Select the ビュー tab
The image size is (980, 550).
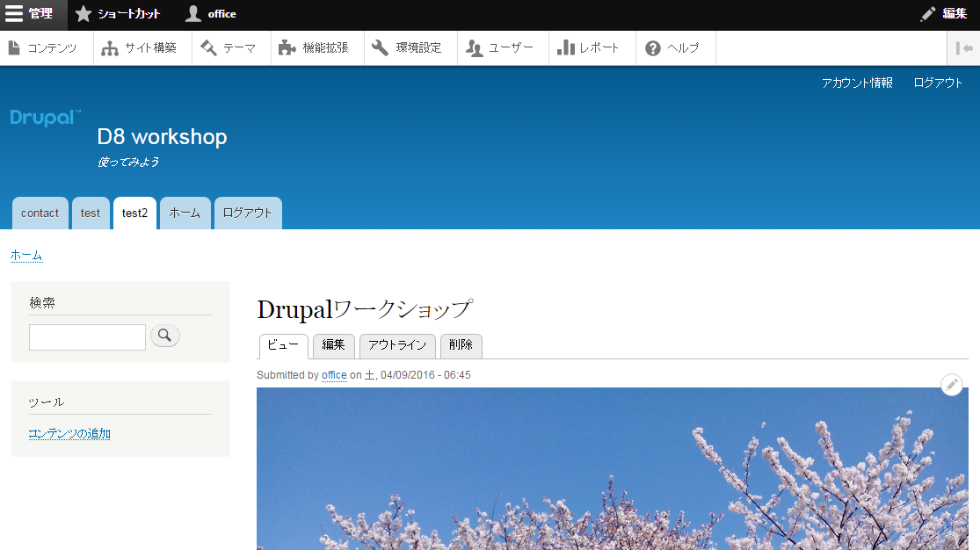click(x=283, y=345)
